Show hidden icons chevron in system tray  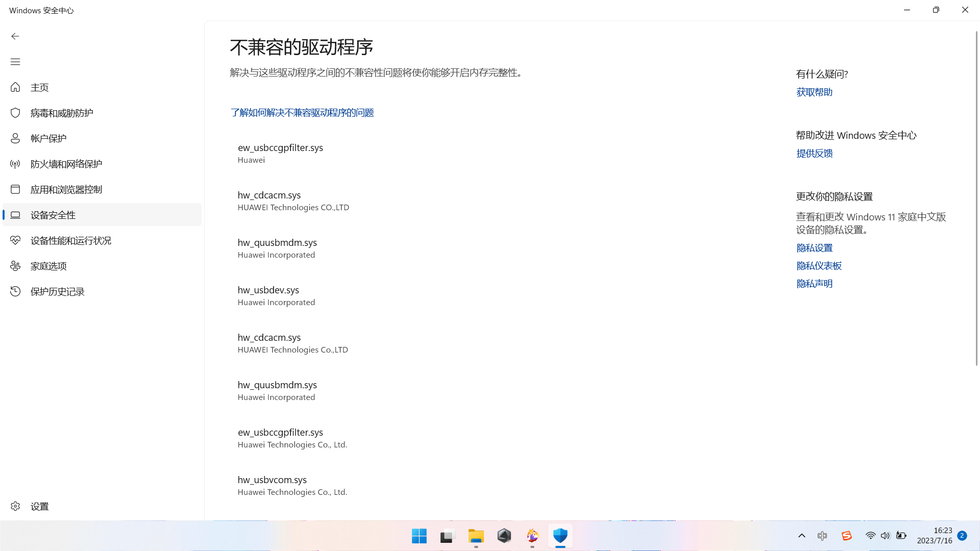(801, 536)
